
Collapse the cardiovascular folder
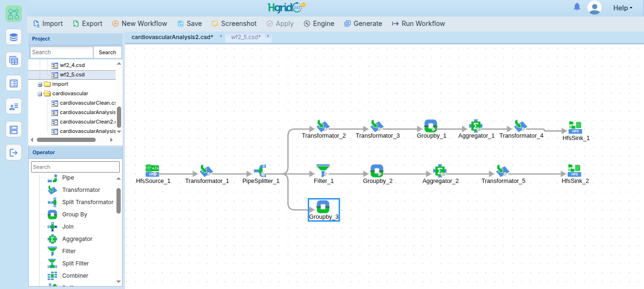(40, 94)
